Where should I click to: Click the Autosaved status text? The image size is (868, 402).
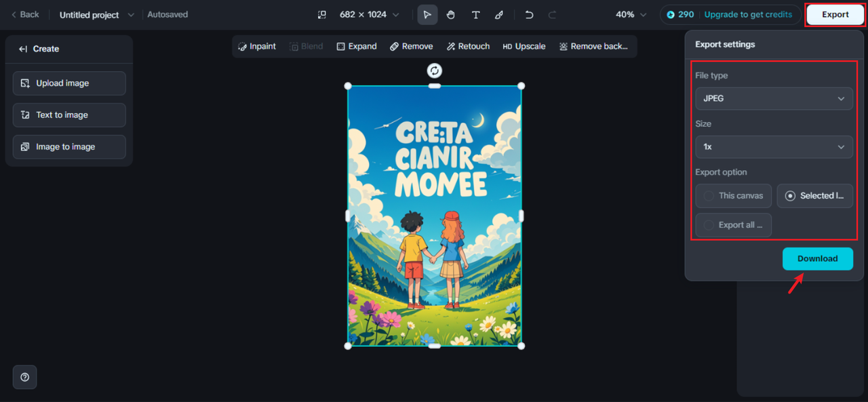click(167, 14)
